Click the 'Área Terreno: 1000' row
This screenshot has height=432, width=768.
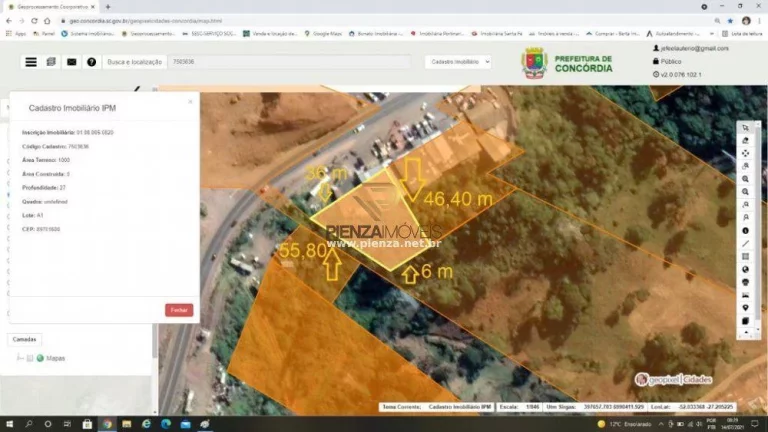pyautogui.click(x=46, y=160)
